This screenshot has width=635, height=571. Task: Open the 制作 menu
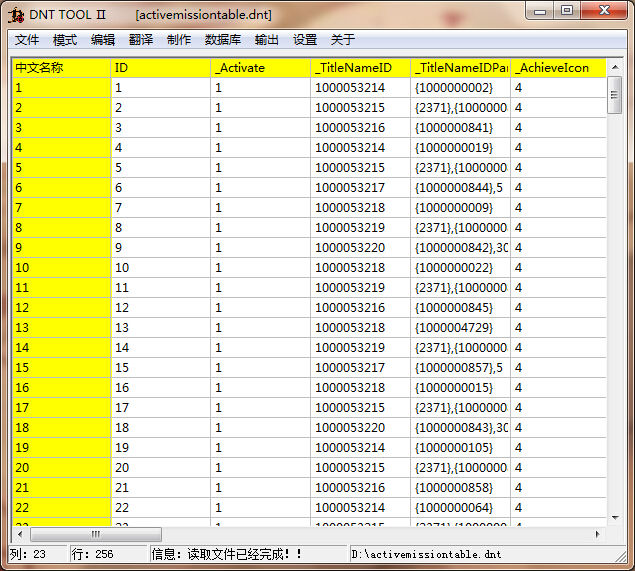click(x=179, y=40)
